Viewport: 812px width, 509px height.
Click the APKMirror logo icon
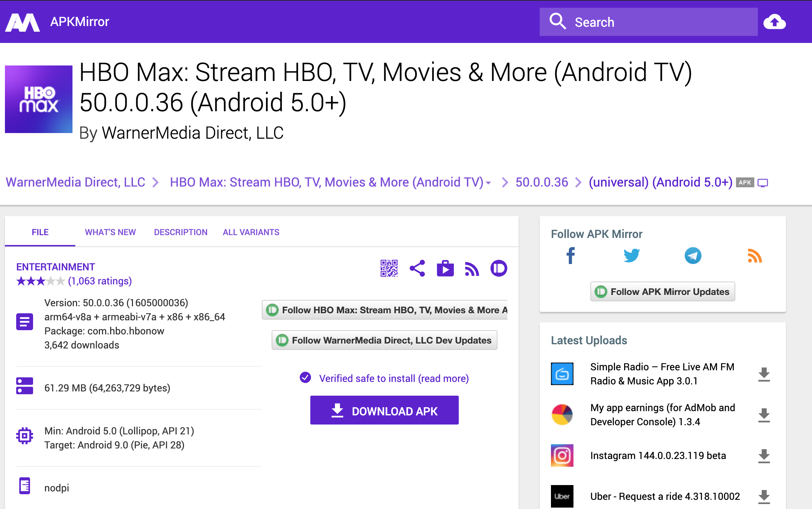[x=23, y=22]
